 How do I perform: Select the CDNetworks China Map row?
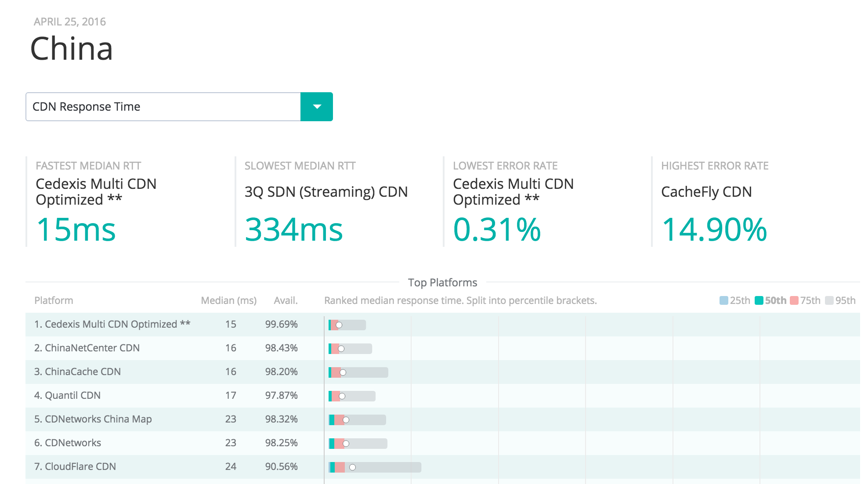point(443,419)
